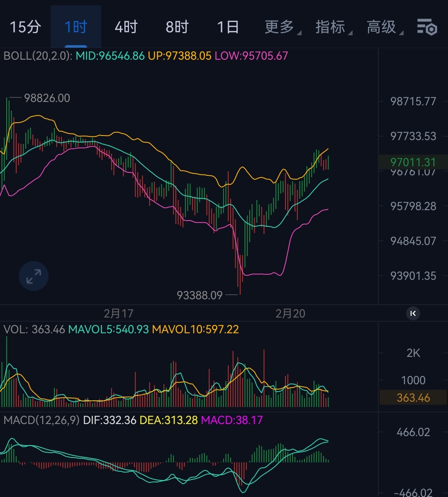Click the current price tag 97011.31

coord(413,162)
